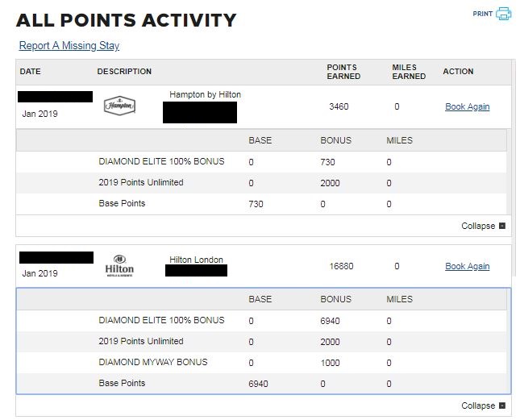Click the printer icon
The height and width of the screenshot is (420, 520).
pyautogui.click(x=504, y=14)
